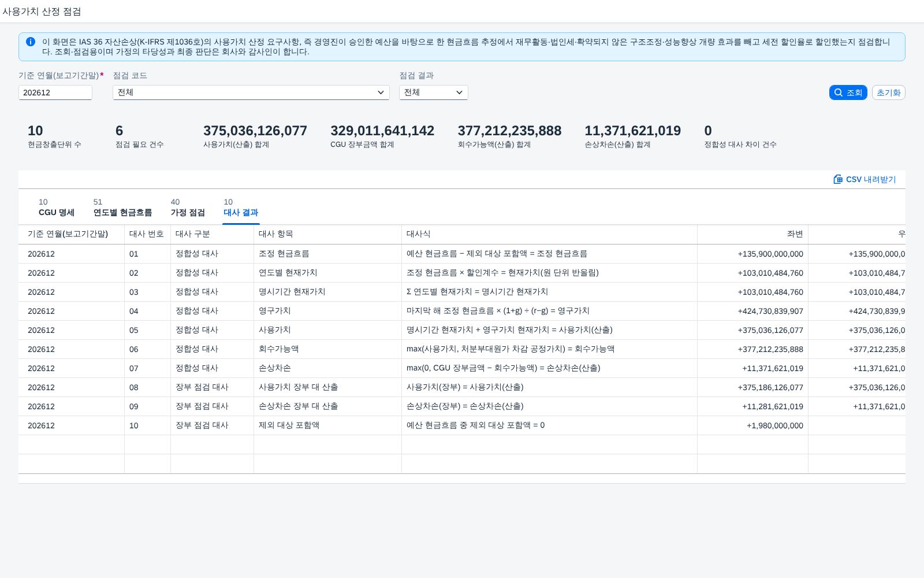
Task: Select the 손상차손 item cell in row 07
Action: 327,368
